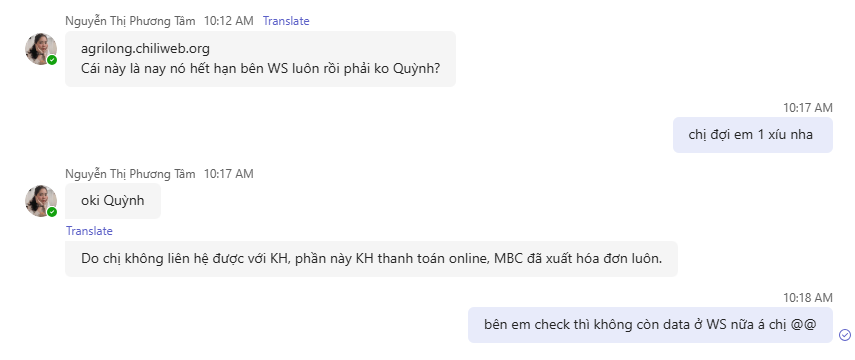Select message starting 'Do chị không liên hệ'

(371, 259)
